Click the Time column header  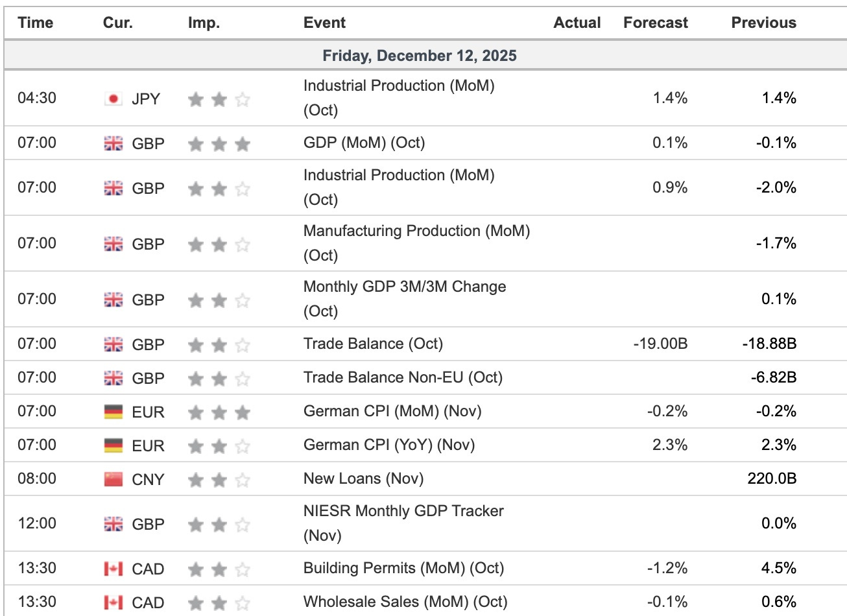point(36,23)
